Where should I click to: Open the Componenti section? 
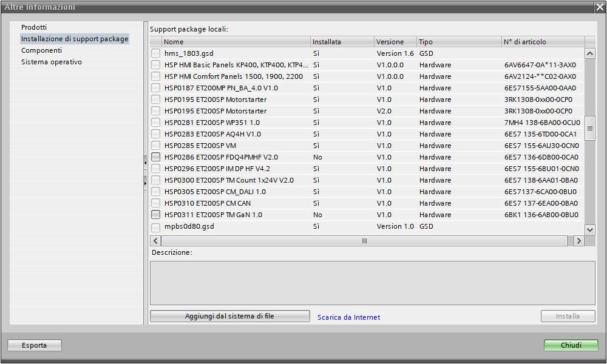[41, 50]
